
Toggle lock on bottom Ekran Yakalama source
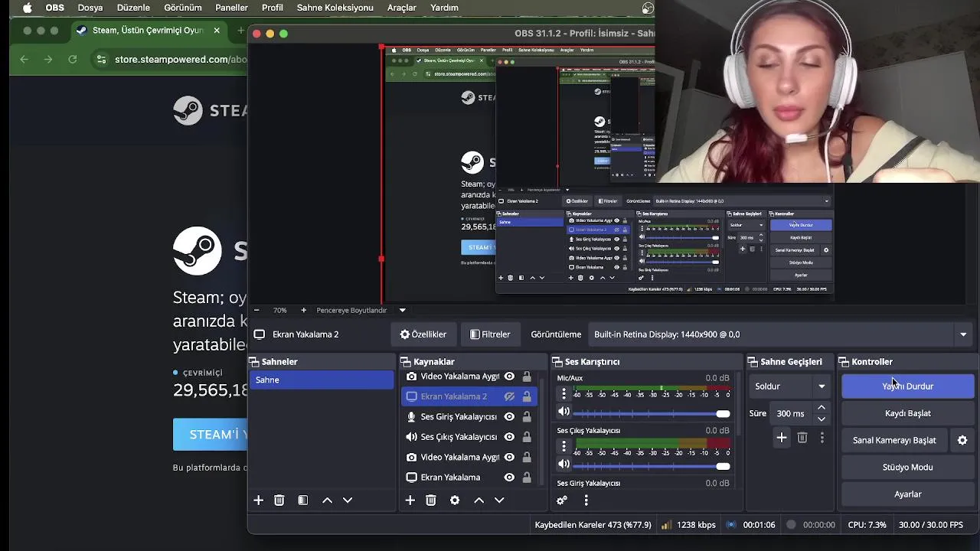[527, 478]
